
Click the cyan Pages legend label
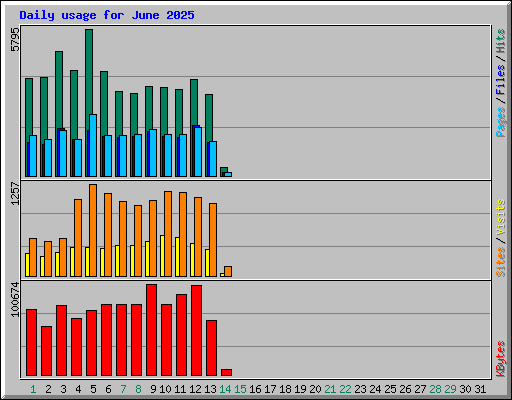click(x=500, y=122)
